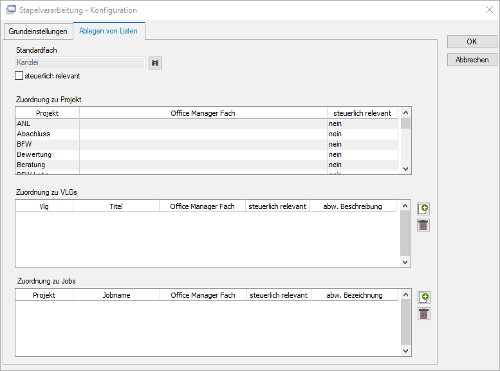This screenshot has width=500, height=371.
Task: Click nein value in ANL row
Action: coord(335,124)
